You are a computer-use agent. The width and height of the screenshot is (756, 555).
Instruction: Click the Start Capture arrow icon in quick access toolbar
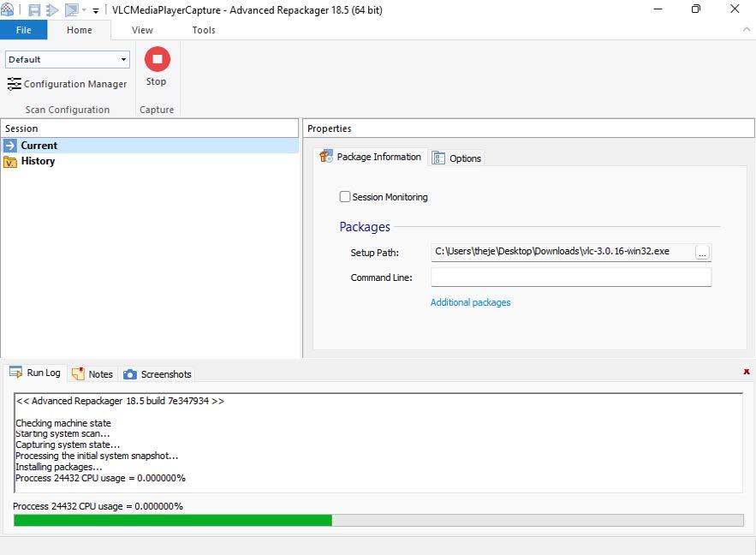pyautogui.click(x=52, y=9)
